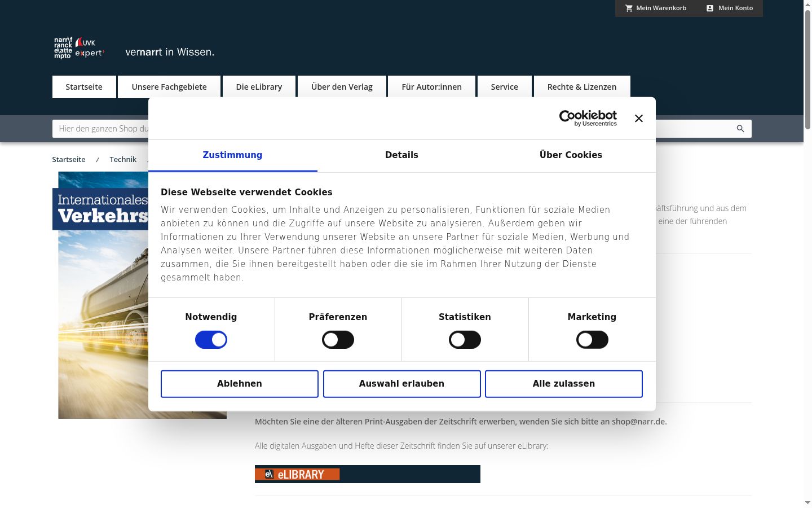Close the Cookiebot dialog with the X
The image size is (812, 508).
tap(638, 119)
